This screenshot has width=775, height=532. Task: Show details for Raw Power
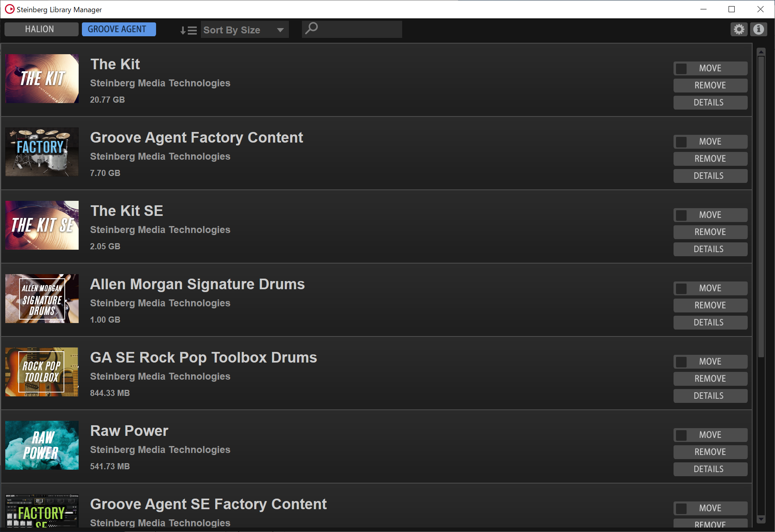(710, 469)
